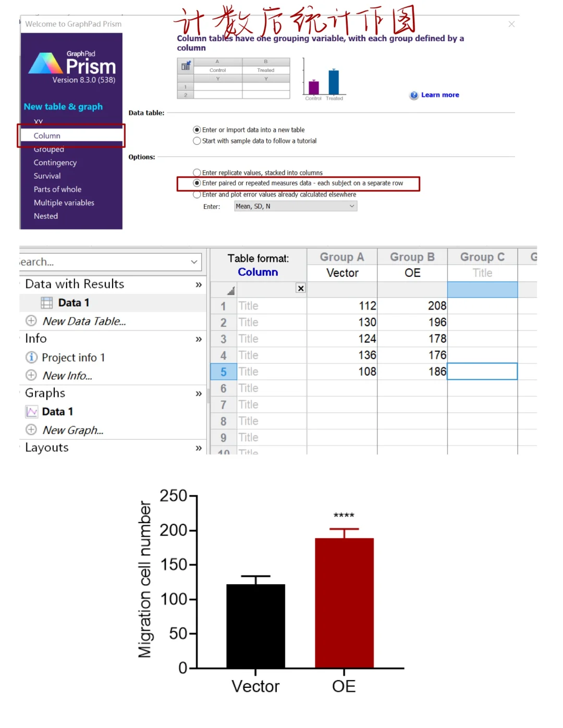Expand the Info section chevron
The width and height of the screenshot is (563, 728).
[x=199, y=339]
